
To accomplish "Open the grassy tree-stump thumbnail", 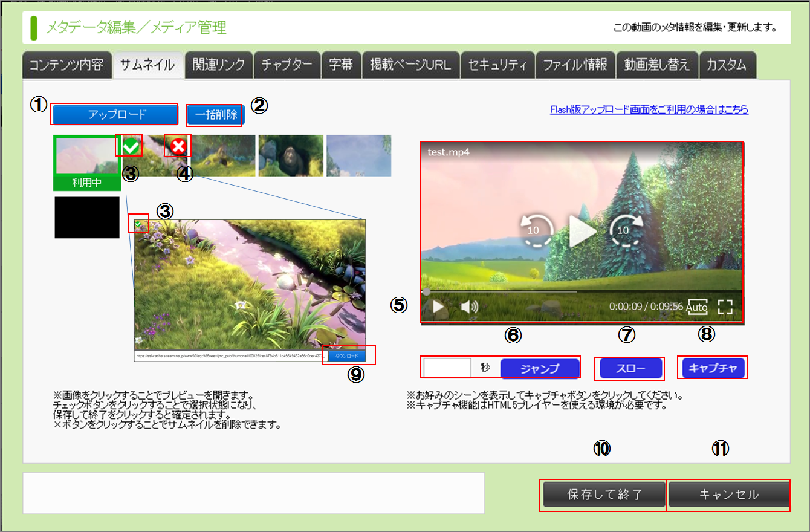I will coord(224,155).
